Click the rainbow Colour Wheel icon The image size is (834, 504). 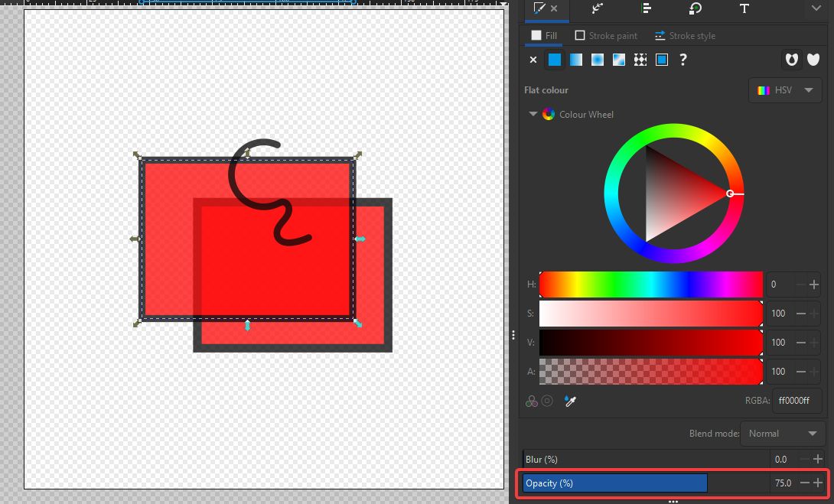tap(549, 114)
